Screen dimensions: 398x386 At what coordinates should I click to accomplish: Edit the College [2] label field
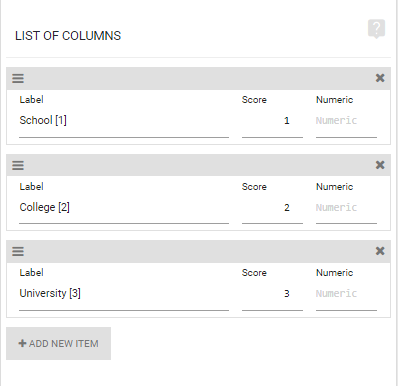click(x=124, y=207)
